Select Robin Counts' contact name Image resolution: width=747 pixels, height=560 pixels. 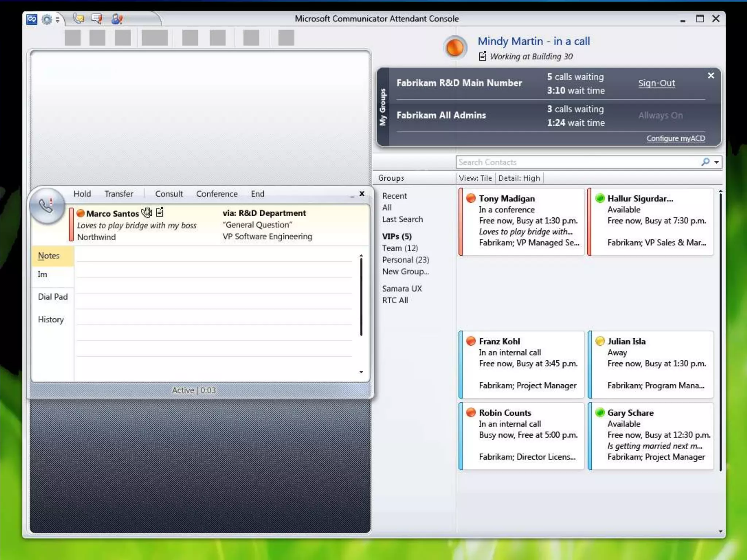pos(505,413)
